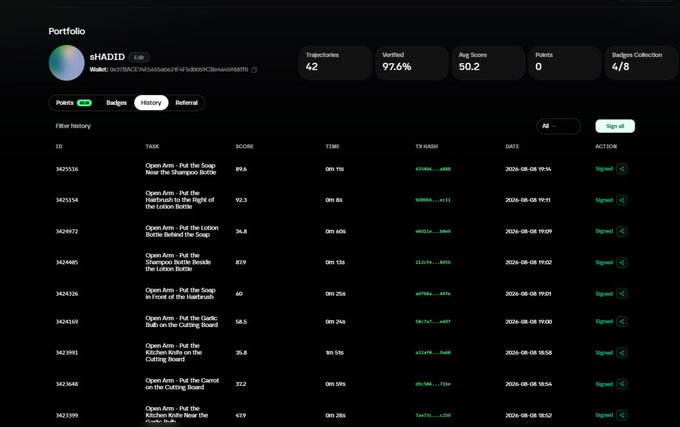
Task: Click the Portfolio heading
Action: click(67, 31)
